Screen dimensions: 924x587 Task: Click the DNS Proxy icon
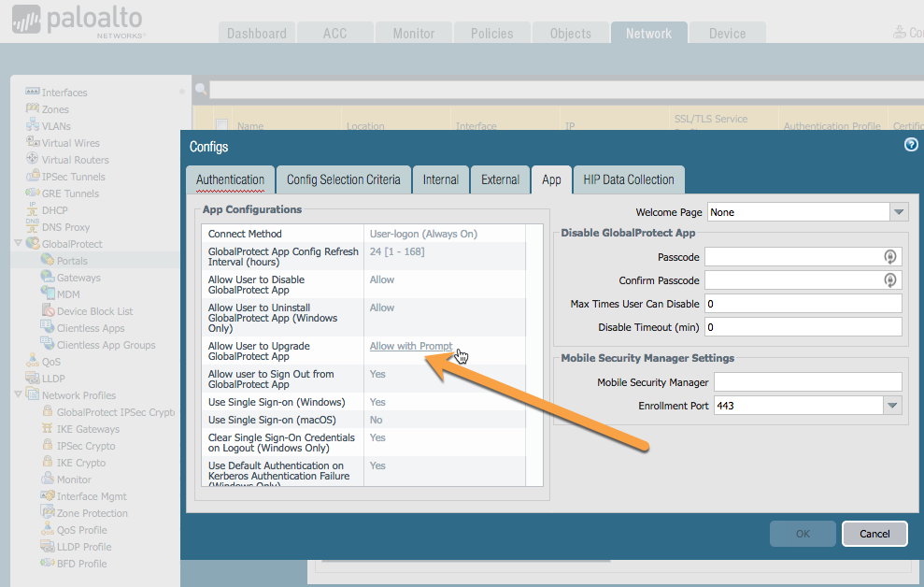coord(32,226)
